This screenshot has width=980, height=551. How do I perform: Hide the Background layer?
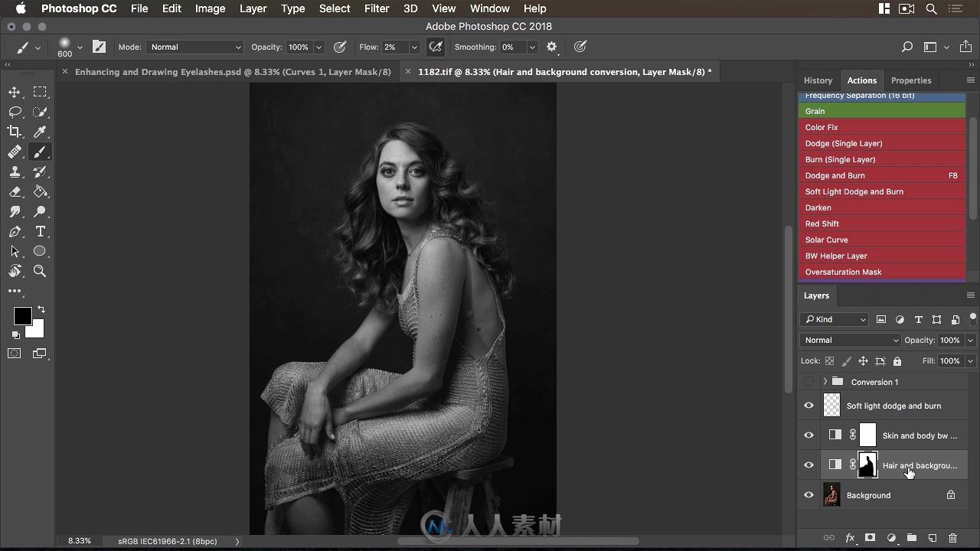click(808, 495)
